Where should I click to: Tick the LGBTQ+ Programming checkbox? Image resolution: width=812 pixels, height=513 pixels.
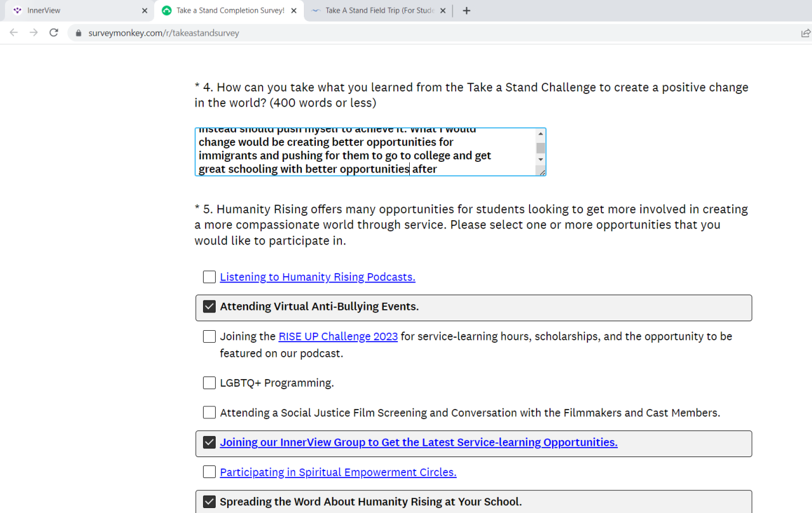coord(209,383)
